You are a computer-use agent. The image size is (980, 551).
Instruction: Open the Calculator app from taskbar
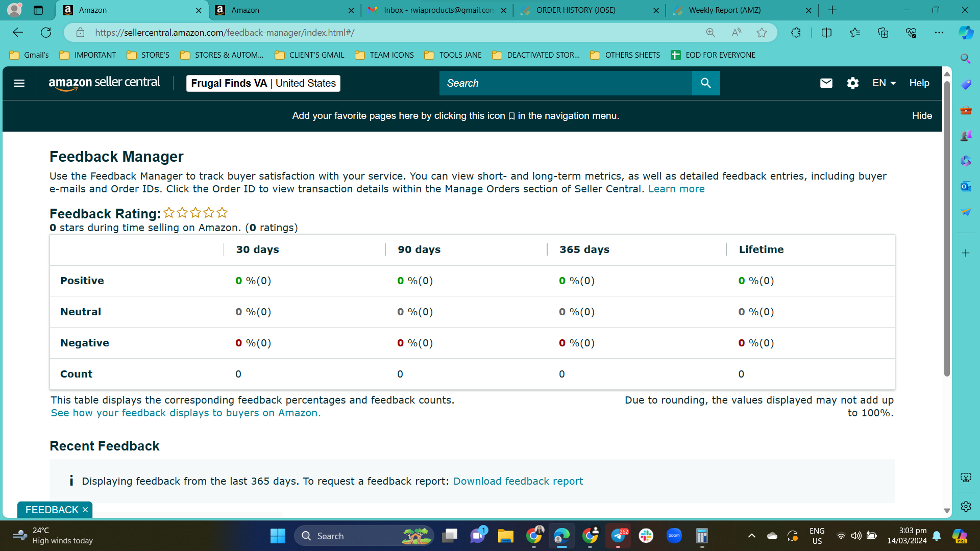click(702, 536)
